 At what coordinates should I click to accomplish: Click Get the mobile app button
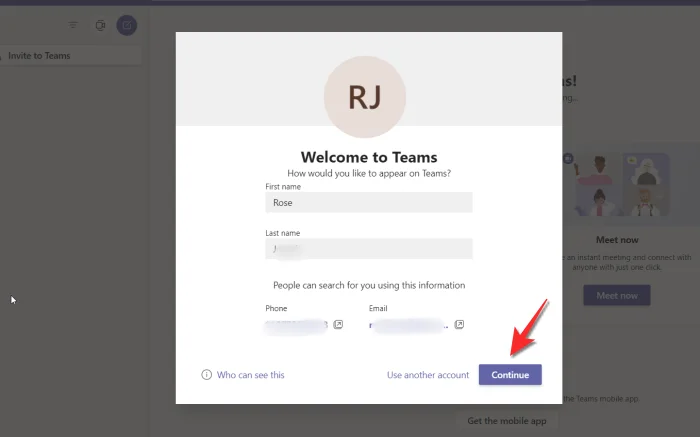[x=507, y=421]
